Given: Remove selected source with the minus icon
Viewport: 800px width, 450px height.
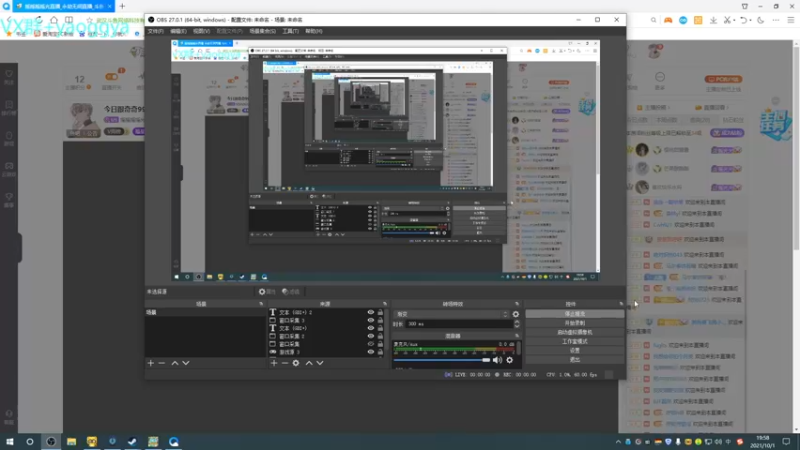Looking at the screenshot, I should point(285,363).
